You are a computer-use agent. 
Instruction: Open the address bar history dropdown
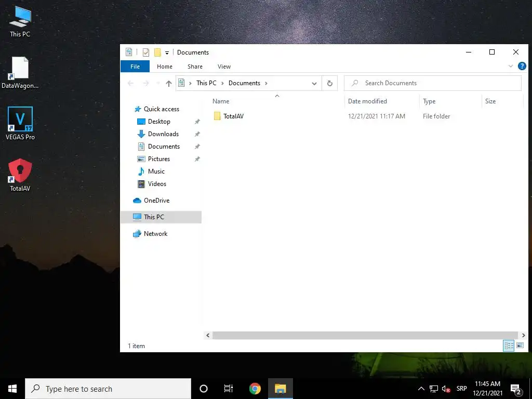click(x=314, y=83)
